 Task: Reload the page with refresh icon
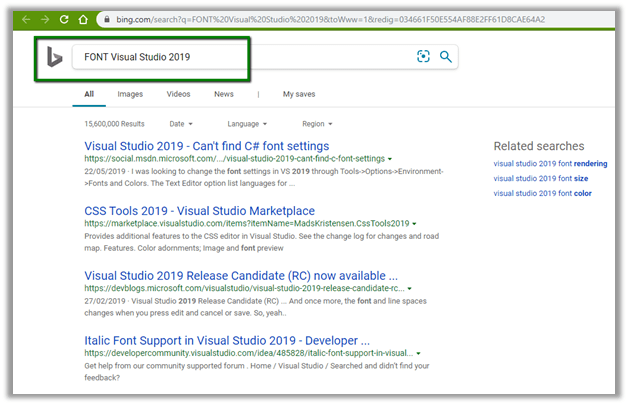[x=65, y=19]
